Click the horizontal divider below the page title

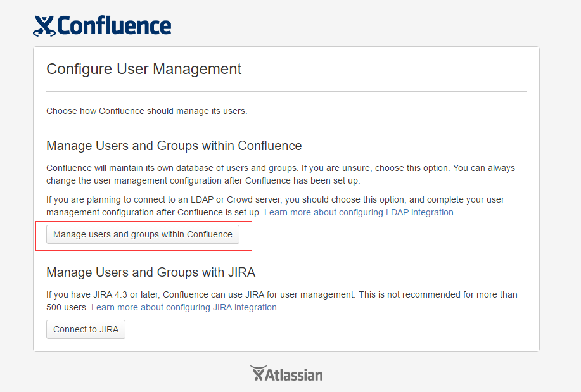(286, 92)
